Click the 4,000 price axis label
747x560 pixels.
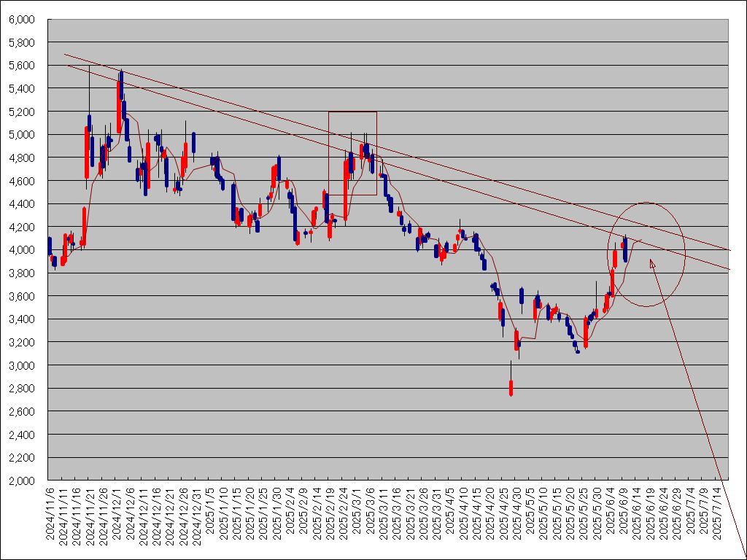pos(22,250)
